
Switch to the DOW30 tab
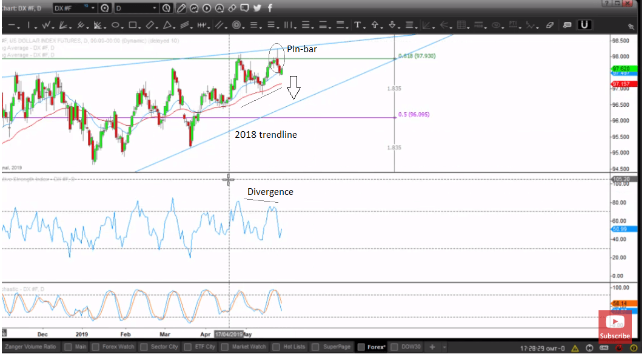tap(410, 347)
